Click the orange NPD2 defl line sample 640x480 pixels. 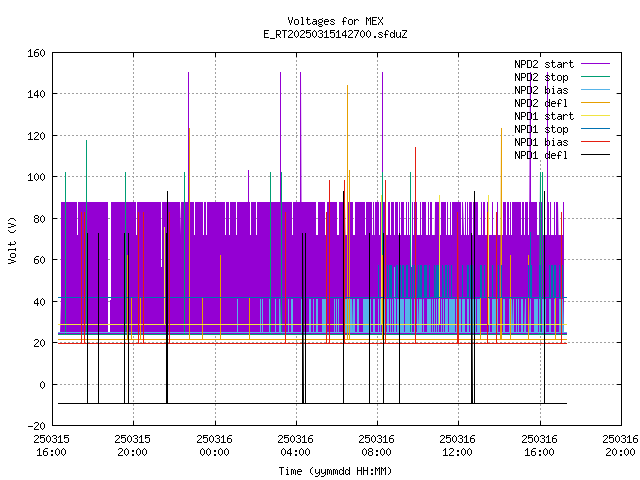[595, 103]
